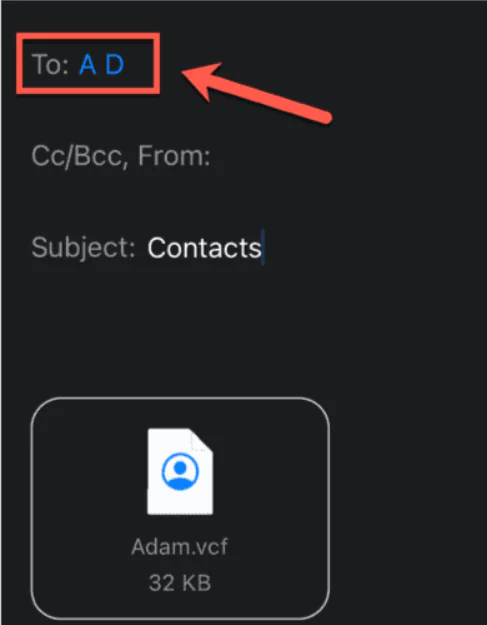Click the "From:" text in header
The image size is (487, 625).
(x=174, y=156)
